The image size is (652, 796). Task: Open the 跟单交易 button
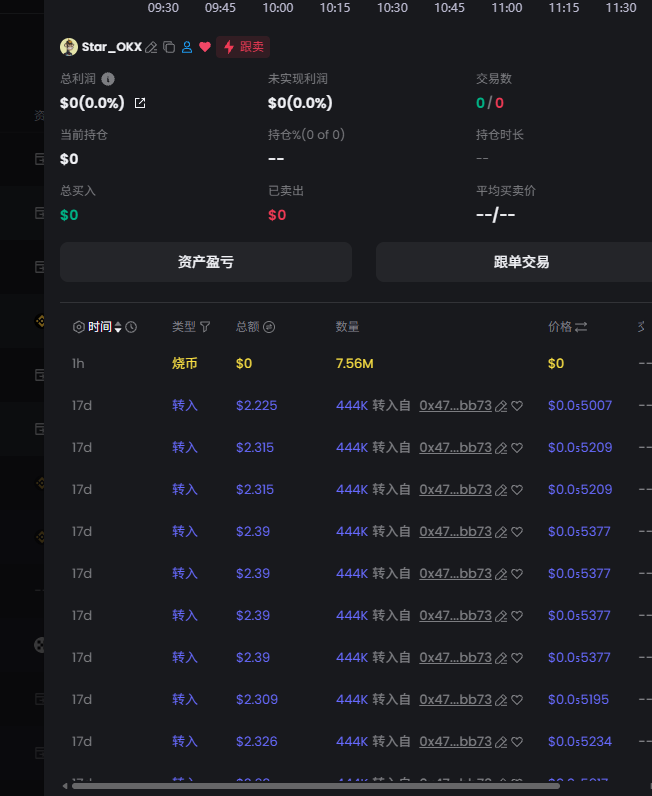click(x=521, y=262)
